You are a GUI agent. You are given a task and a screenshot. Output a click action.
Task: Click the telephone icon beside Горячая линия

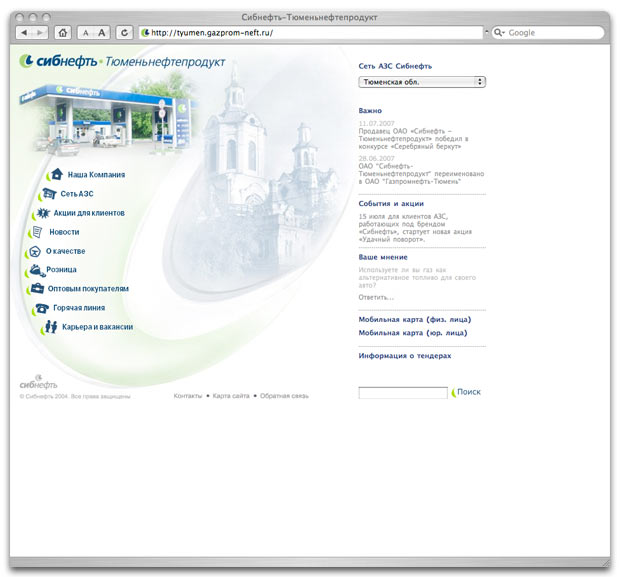pyautogui.click(x=42, y=308)
